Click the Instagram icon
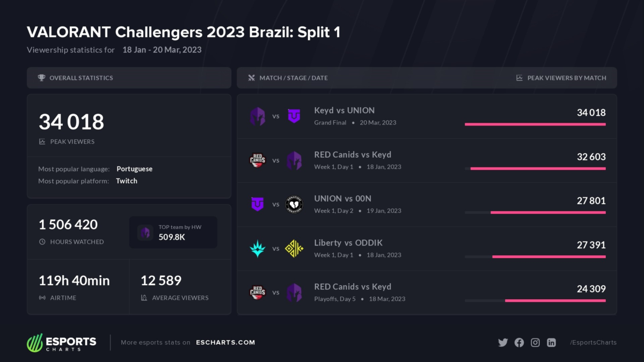The height and width of the screenshot is (362, 644). pos(535,343)
